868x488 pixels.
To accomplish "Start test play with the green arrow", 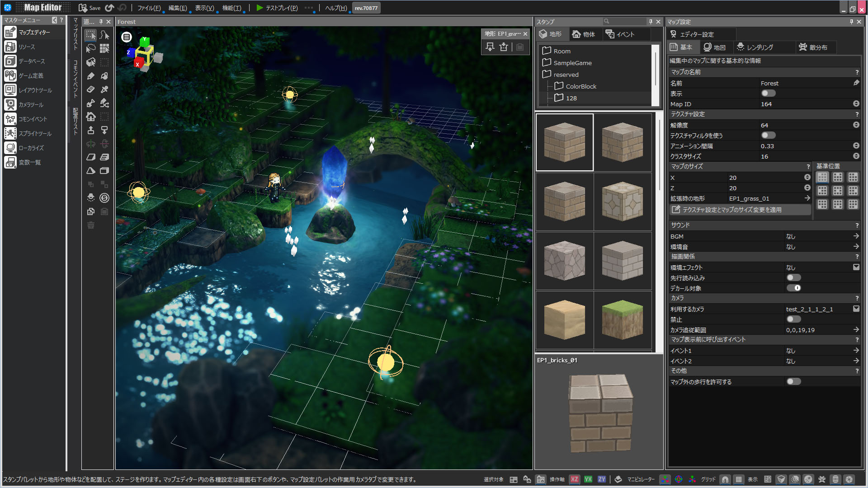I will point(259,8).
